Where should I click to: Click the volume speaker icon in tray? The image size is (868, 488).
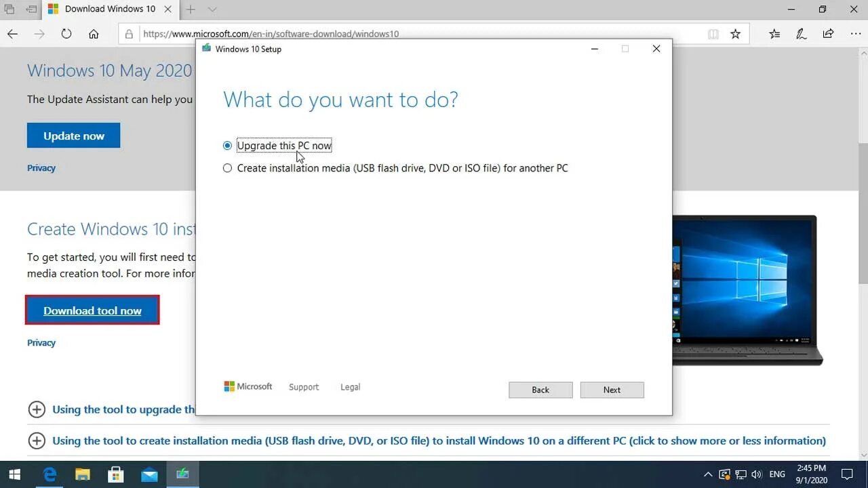[757, 474]
